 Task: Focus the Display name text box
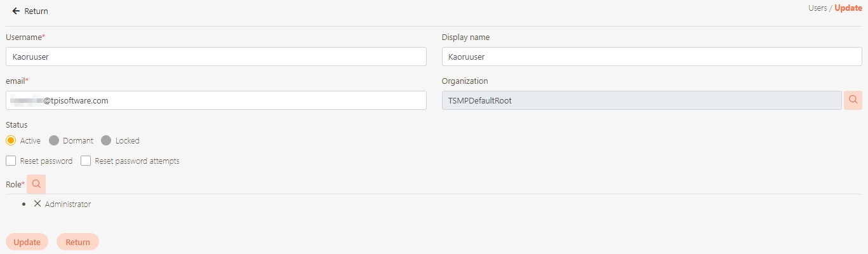pyautogui.click(x=651, y=57)
